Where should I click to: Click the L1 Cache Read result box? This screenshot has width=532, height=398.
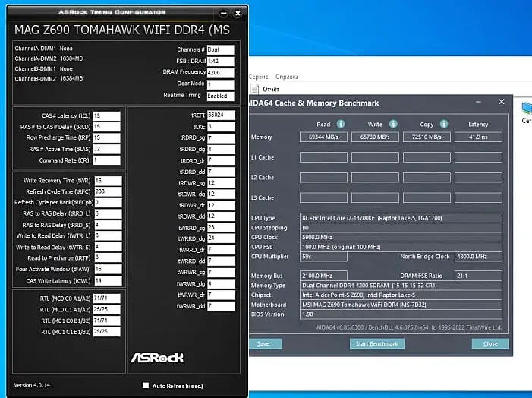[323, 157]
